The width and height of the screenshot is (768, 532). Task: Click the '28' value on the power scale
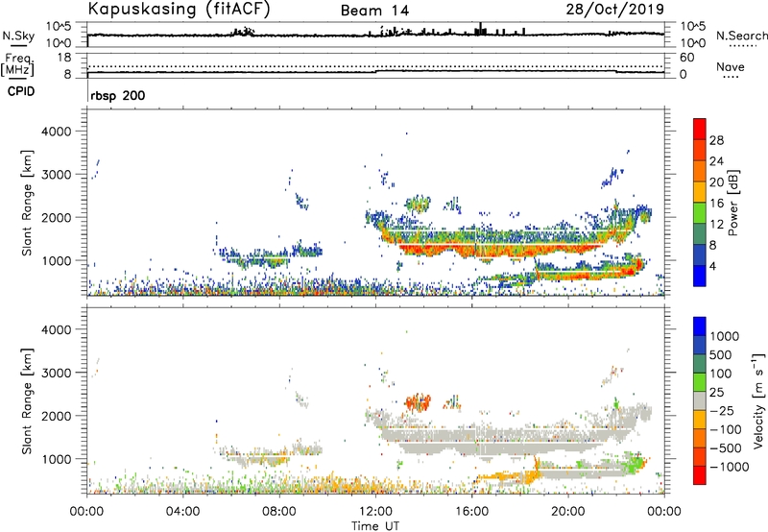(716, 140)
